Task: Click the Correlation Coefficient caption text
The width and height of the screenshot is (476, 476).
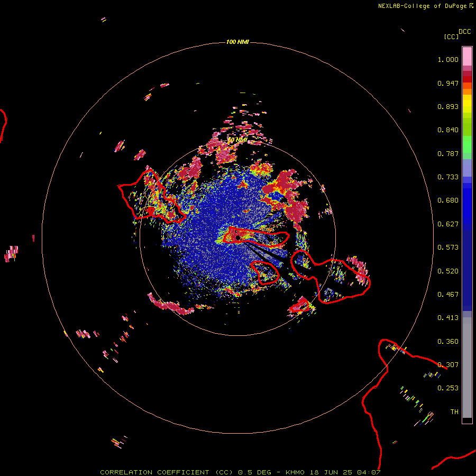Action: pyautogui.click(x=240, y=472)
